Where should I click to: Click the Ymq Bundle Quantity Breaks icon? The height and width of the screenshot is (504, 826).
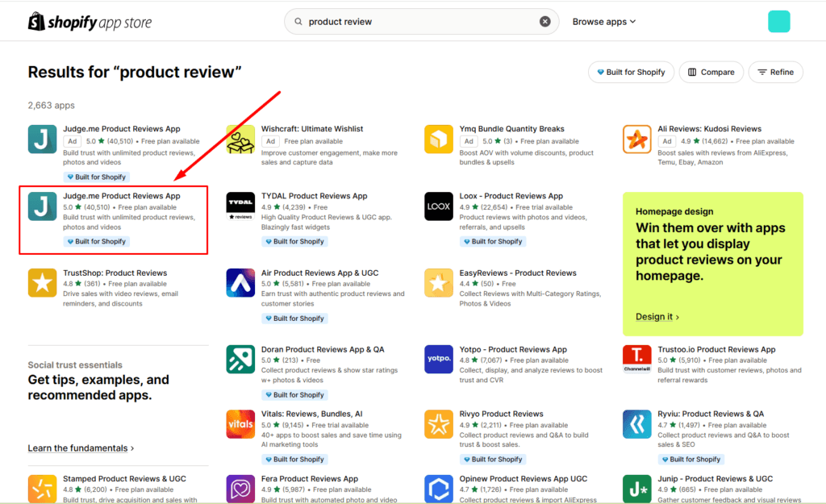pos(438,139)
